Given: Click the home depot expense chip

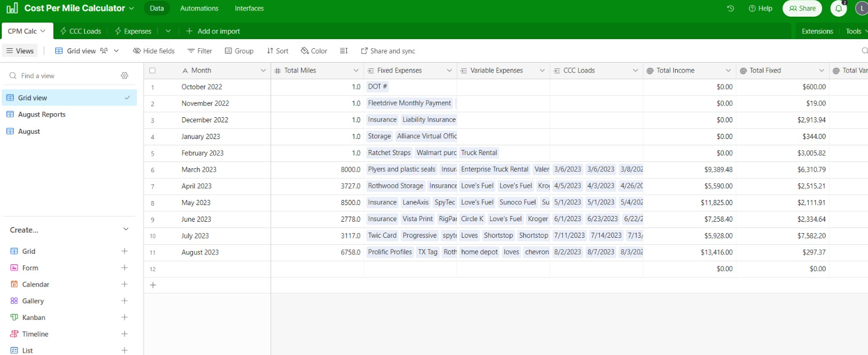Looking at the screenshot, I should 479,252.
